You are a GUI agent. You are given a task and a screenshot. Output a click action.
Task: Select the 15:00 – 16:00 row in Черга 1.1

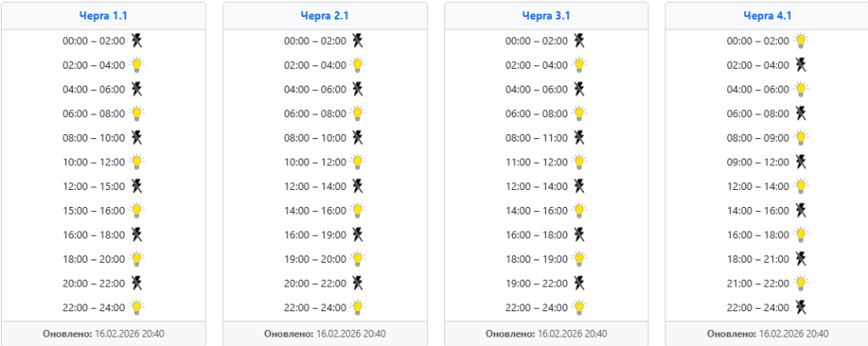tap(103, 210)
